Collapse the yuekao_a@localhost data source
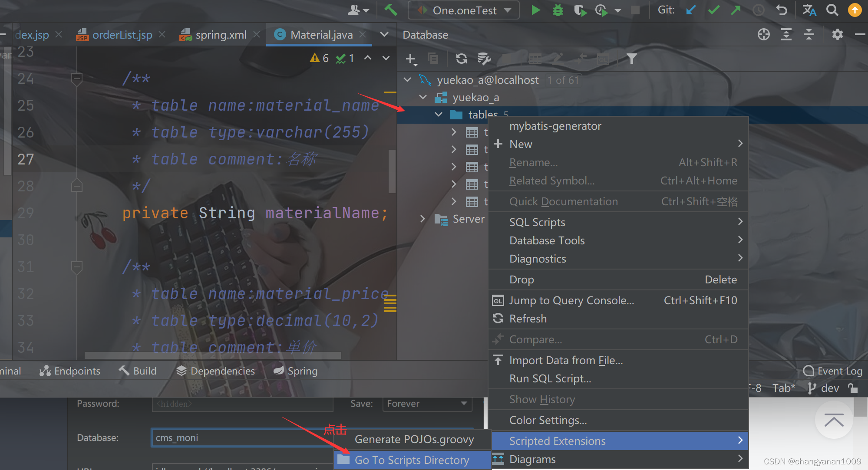The height and width of the screenshot is (470, 868). [407, 80]
